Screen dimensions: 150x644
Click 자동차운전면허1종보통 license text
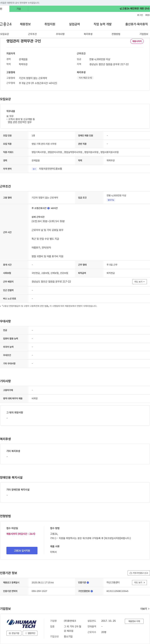pos(51,169)
